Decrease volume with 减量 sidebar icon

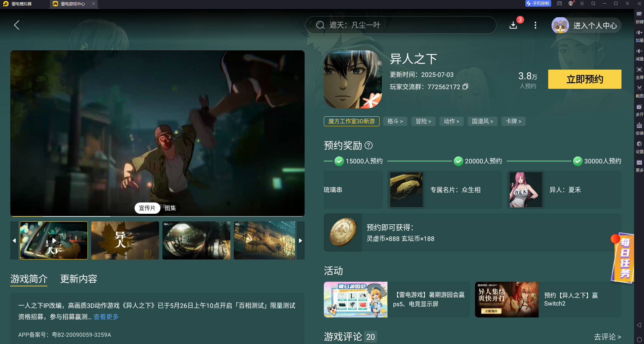[x=639, y=54]
